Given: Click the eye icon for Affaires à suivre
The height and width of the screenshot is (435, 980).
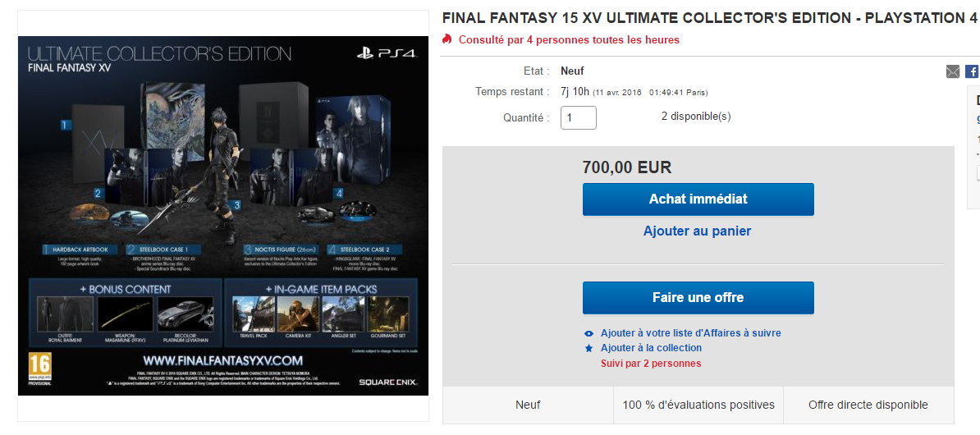Looking at the screenshot, I should pos(588,334).
